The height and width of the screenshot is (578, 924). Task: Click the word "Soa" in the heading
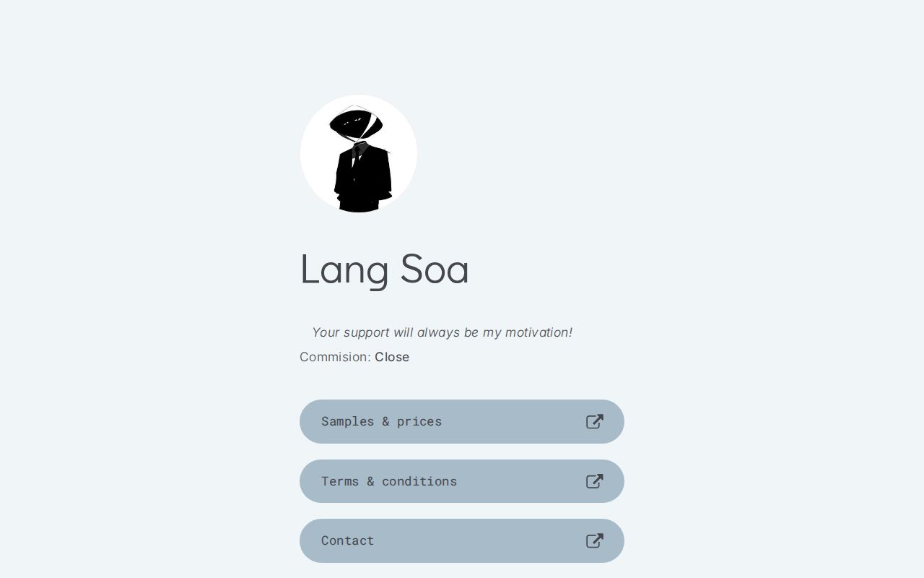click(435, 269)
